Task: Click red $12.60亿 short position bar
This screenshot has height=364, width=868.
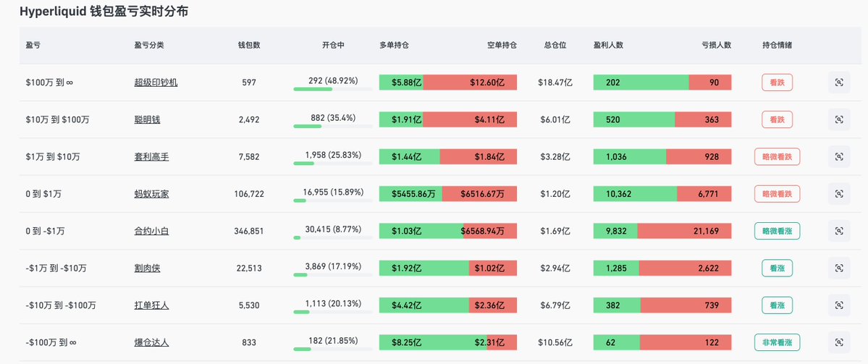Action: pyautogui.click(x=470, y=82)
